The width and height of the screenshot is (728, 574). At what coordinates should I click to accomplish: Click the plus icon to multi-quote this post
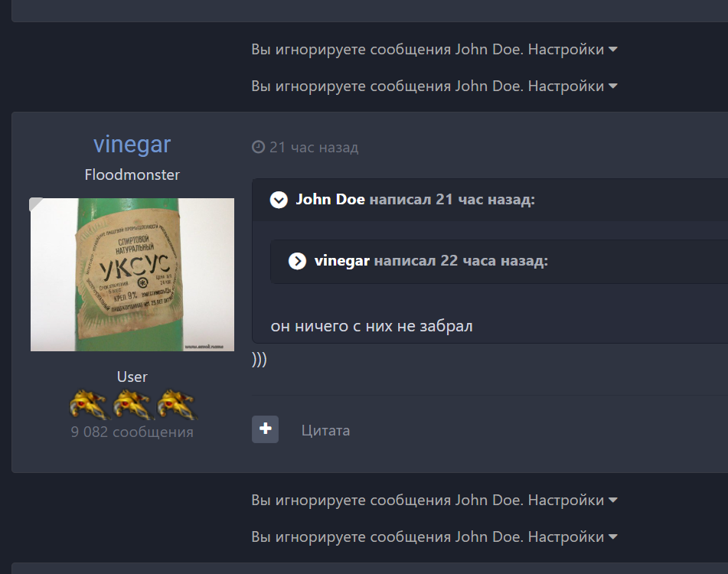(265, 429)
